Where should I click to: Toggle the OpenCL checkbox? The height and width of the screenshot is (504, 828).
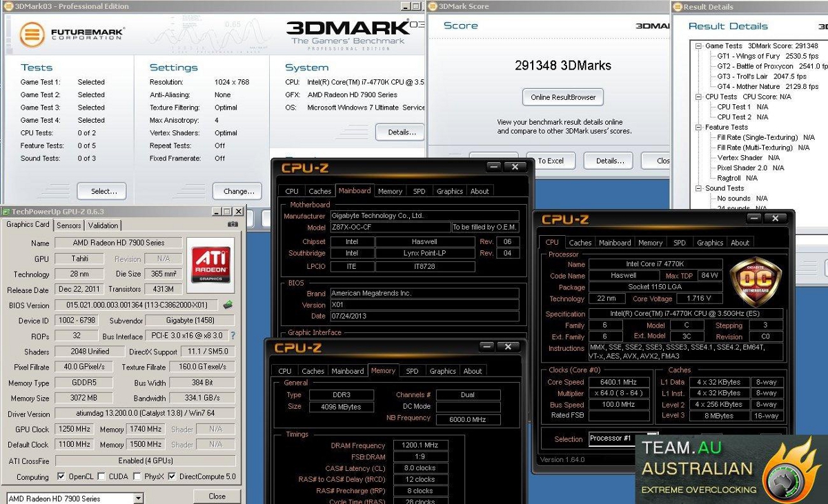point(61,476)
